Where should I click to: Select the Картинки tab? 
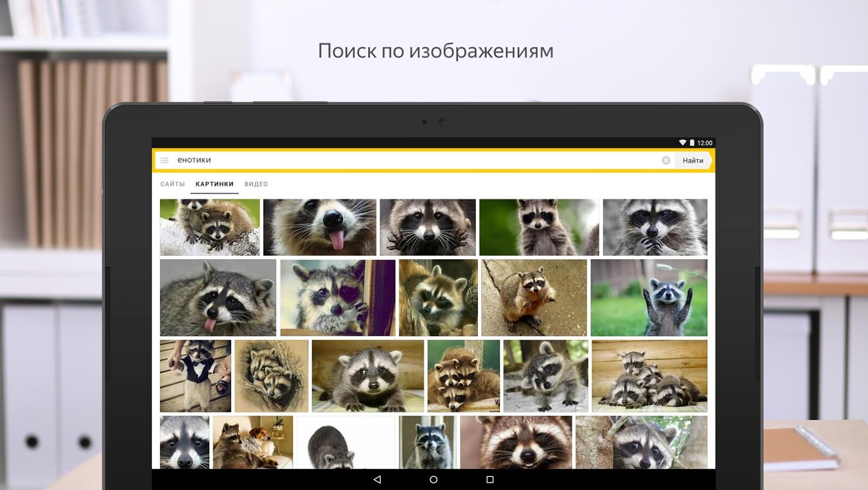click(214, 184)
